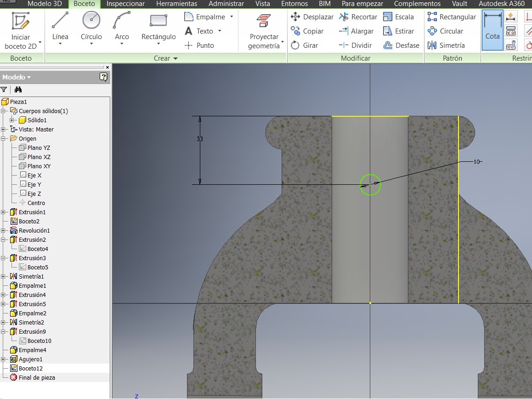Select the Recortar trim tool
The height and width of the screenshot is (399, 532).
tap(358, 17)
